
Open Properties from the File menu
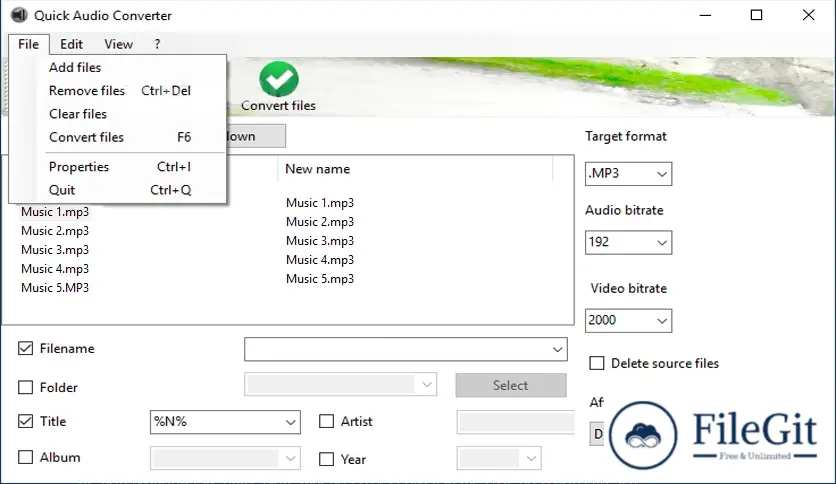click(79, 166)
